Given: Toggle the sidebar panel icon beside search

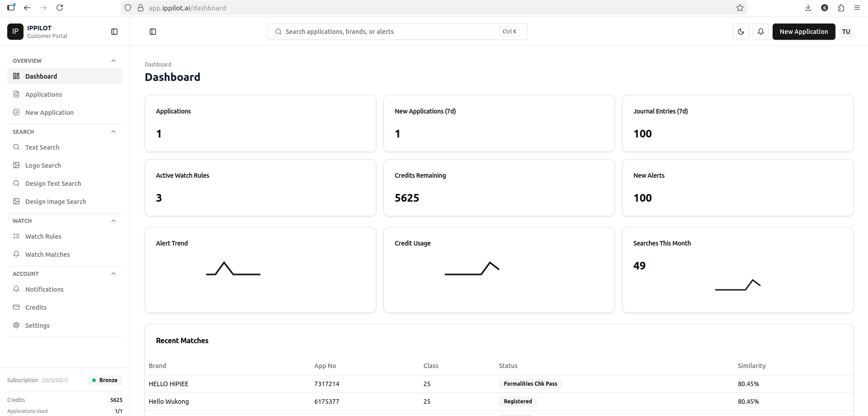Looking at the screenshot, I should (153, 32).
